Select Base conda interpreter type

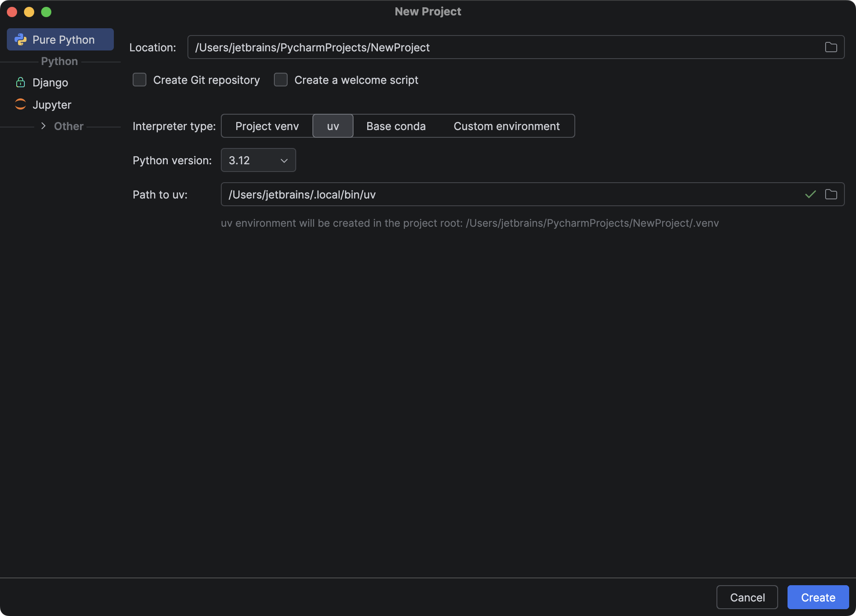(395, 126)
